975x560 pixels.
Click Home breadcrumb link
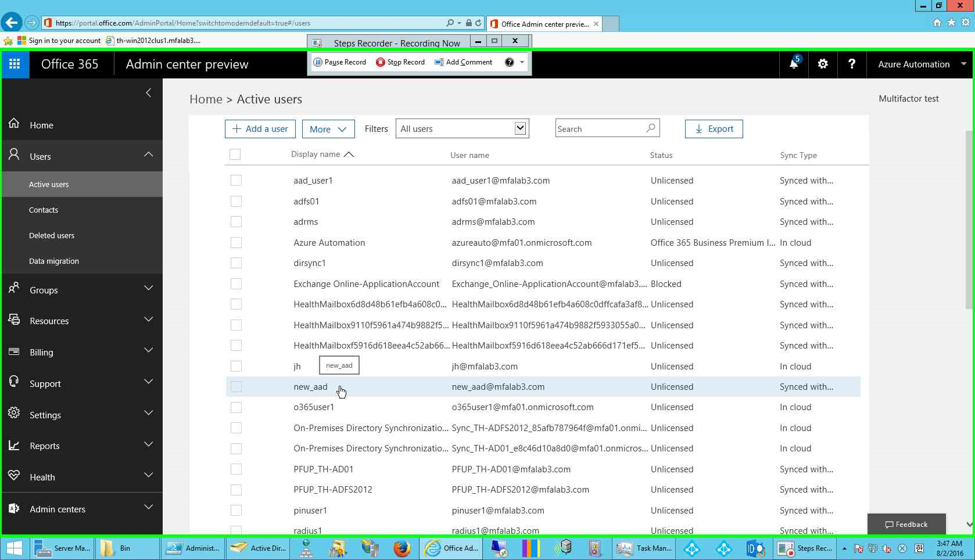pos(206,99)
